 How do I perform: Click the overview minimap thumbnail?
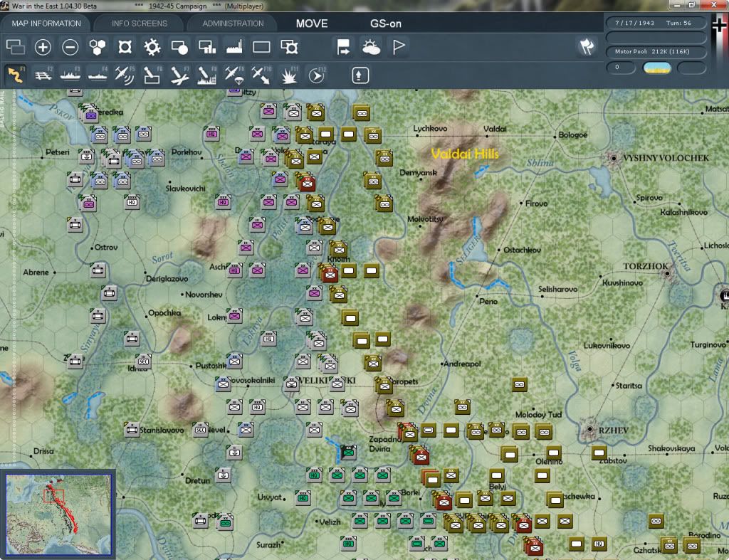pyautogui.click(x=58, y=514)
